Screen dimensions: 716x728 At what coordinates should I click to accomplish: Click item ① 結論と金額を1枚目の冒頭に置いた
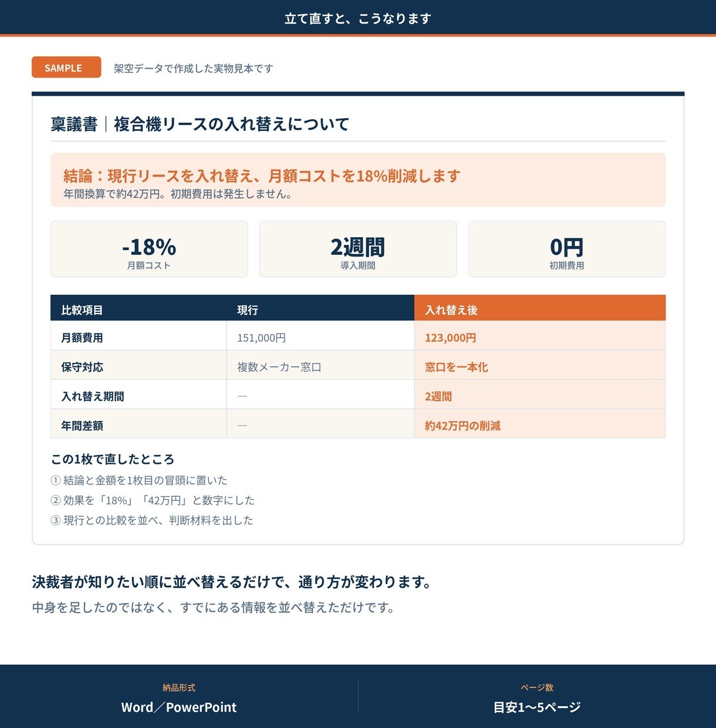point(139,480)
